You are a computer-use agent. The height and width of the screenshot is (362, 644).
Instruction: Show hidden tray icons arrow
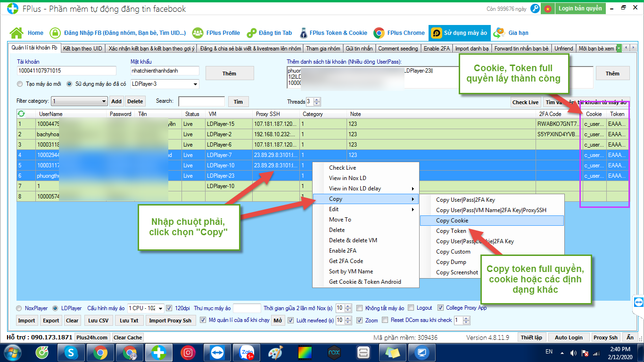pyautogui.click(x=562, y=353)
